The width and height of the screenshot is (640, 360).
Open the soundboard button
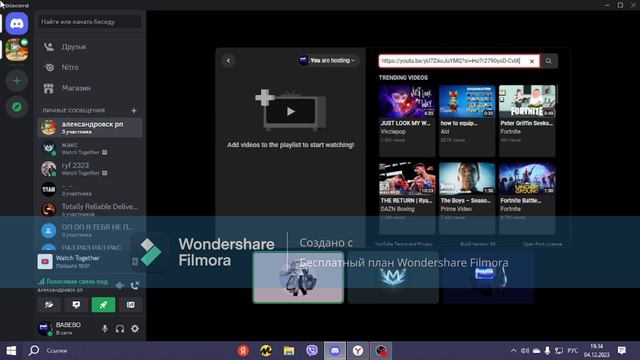point(131,304)
